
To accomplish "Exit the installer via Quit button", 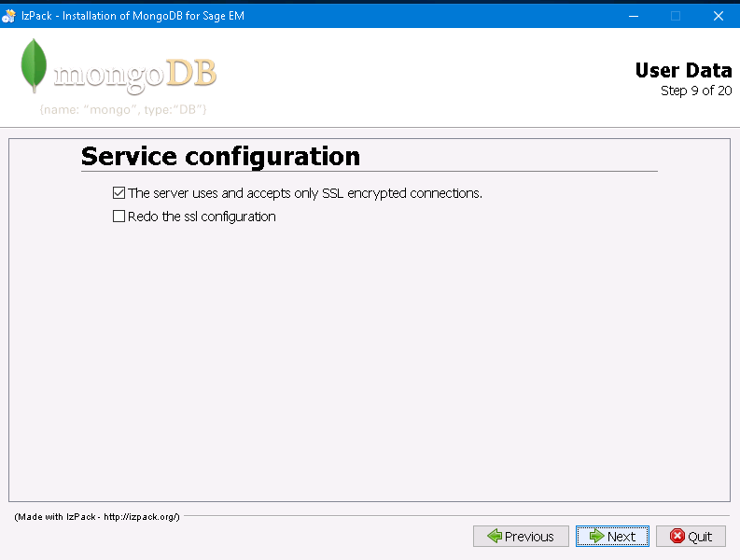I will coord(691,537).
